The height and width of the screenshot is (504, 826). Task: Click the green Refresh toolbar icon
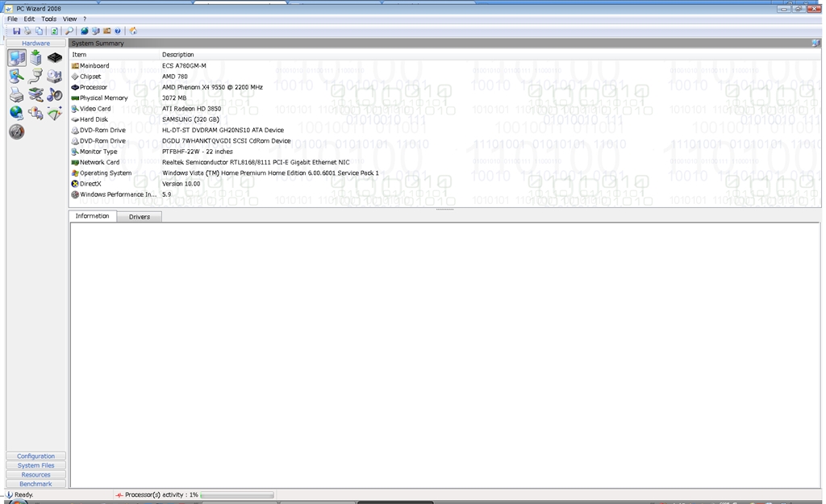pos(54,31)
